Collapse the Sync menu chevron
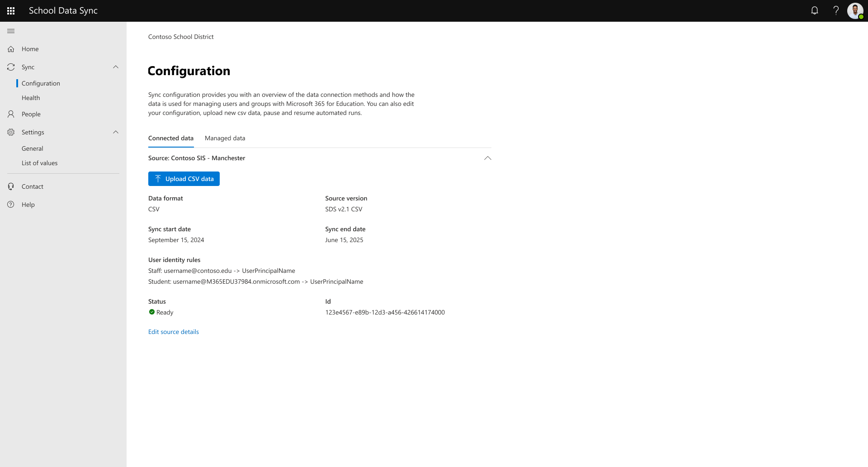 (x=116, y=67)
